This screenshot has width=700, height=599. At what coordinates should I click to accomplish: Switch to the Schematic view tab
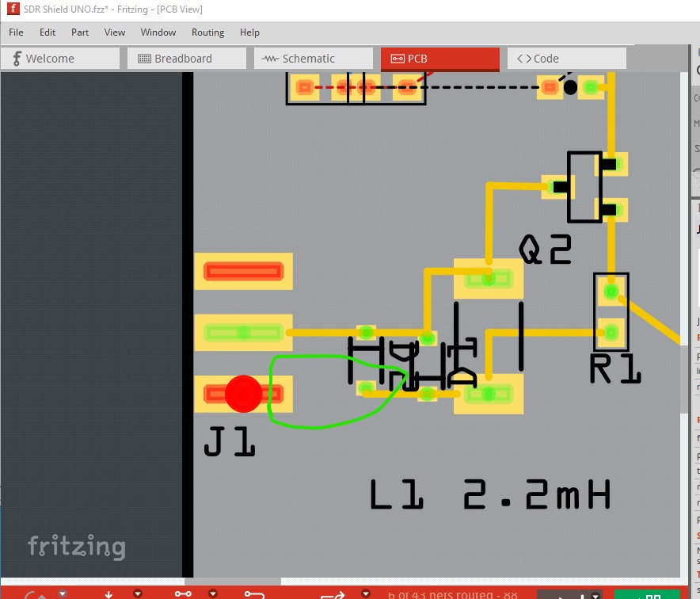(x=314, y=59)
